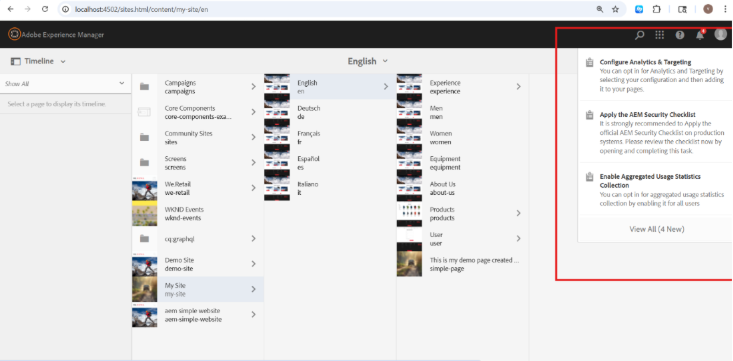The height and width of the screenshot is (361, 733).
Task: Select the WKND Events thumbnail
Action: pyautogui.click(x=144, y=213)
